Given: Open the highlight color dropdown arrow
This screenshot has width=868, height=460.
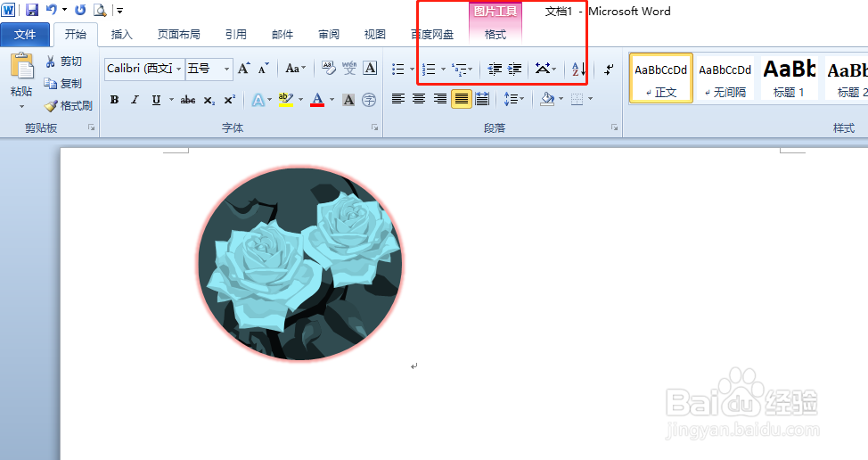Looking at the screenshot, I should click(x=300, y=100).
